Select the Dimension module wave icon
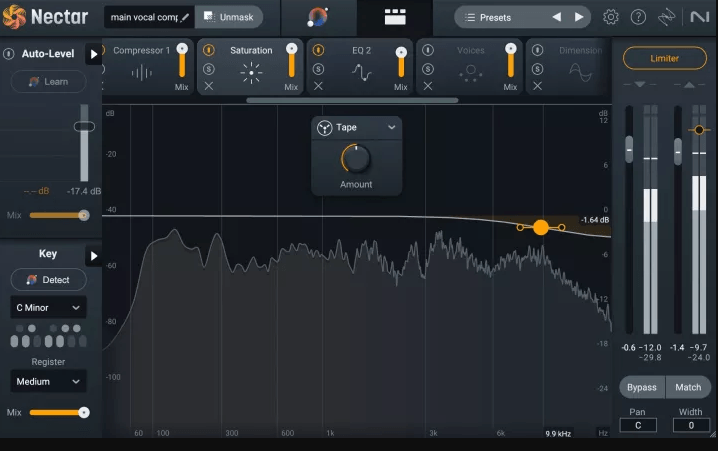The width and height of the screenshot is (718, 451). pyautogui.click(x=580, y=72)
